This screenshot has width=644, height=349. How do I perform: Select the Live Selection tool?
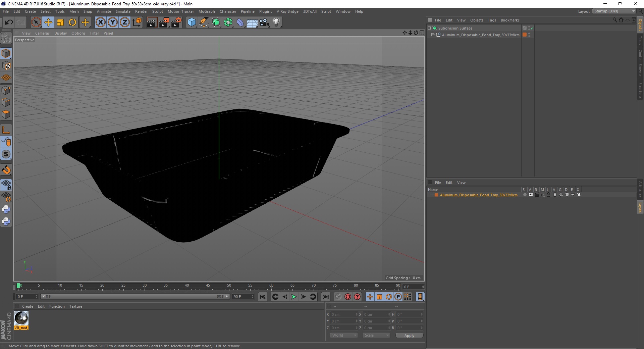[36, 22]
